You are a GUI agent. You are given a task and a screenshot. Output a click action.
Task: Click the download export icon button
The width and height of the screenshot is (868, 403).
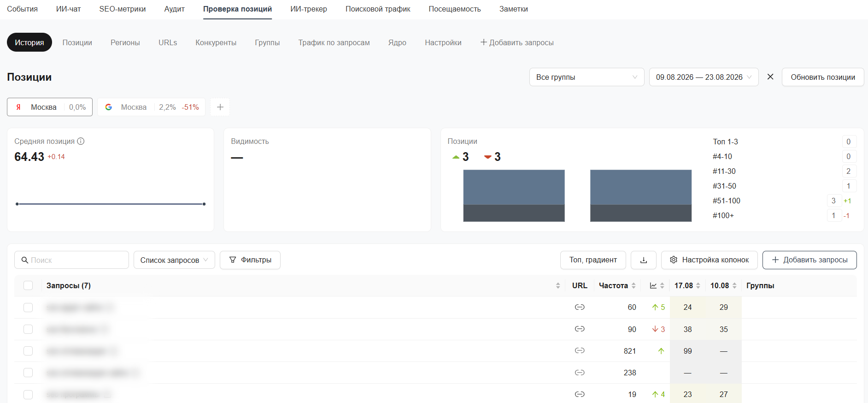[644, 260]
